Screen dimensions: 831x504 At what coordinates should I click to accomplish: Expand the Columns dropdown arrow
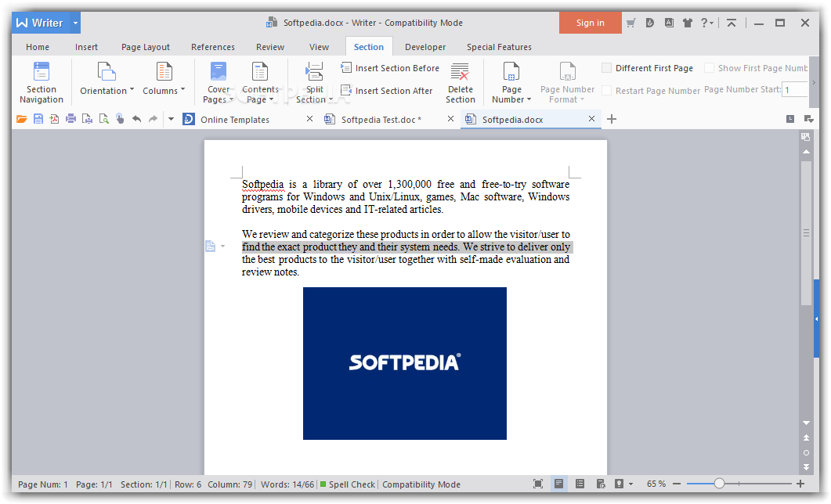point(182,89)
